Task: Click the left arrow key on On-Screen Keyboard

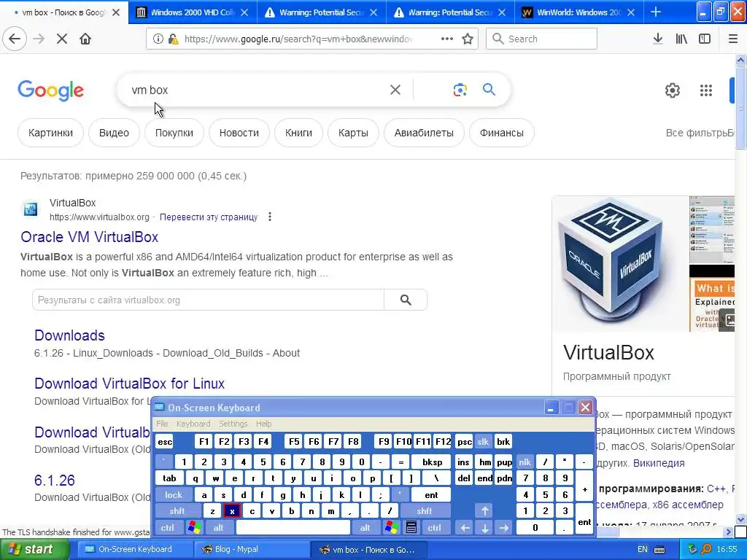Action: (465, 528)
